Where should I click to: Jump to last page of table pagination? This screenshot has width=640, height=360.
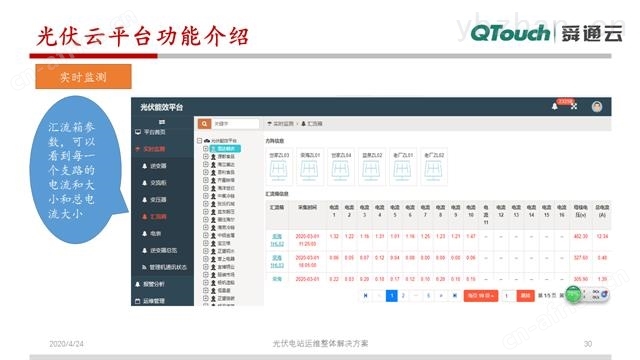pos(454,295)
